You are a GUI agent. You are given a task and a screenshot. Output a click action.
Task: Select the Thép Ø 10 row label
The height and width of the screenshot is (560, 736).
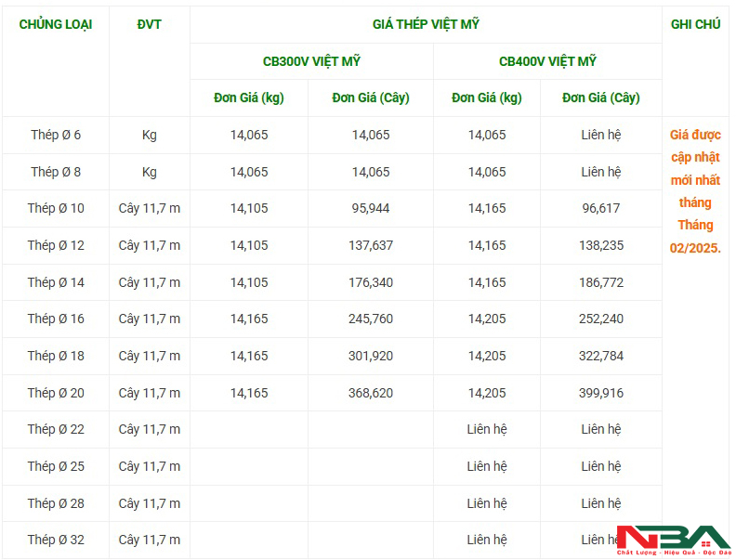(x=56, y=208)
